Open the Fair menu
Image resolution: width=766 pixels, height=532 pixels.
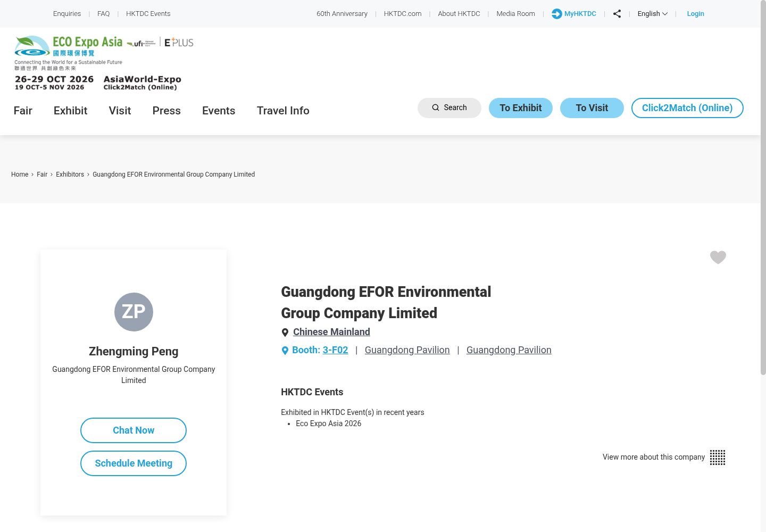click(x=23, y=111)
